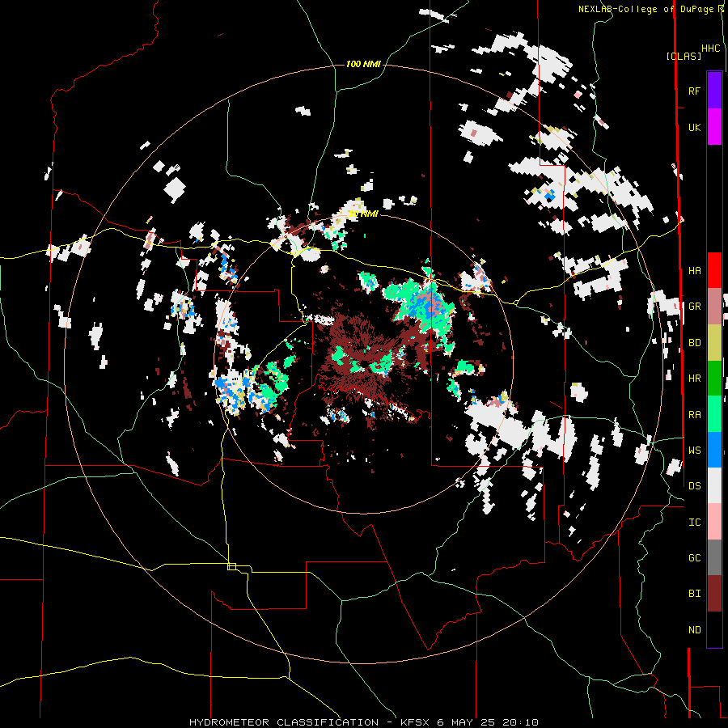Click the ND black legend swatch

click(714, 629)
